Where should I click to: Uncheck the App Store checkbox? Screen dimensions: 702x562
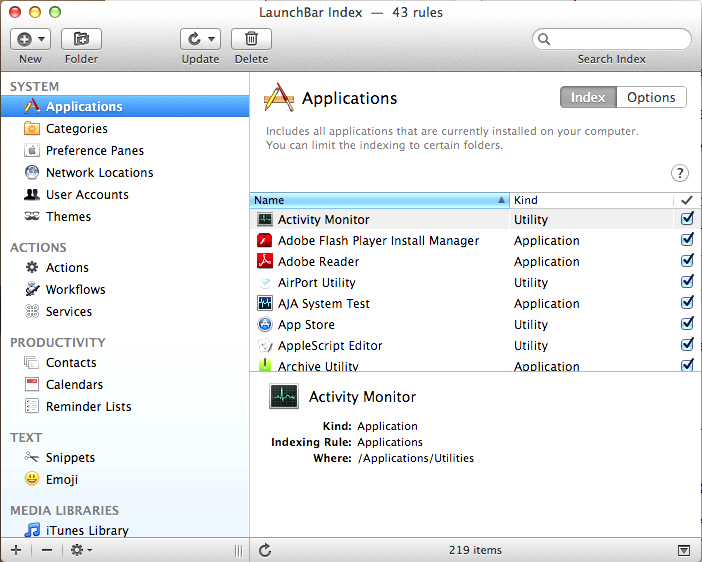click(x=687, y=324)
